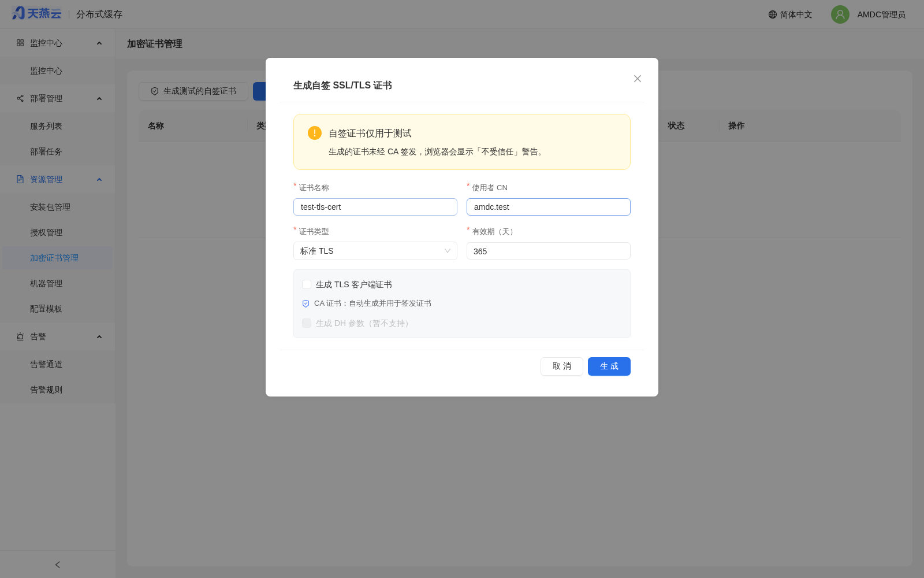Click the AMDC管理员 username
Viewport: 924px width, 578px height.
click(881, 14)
